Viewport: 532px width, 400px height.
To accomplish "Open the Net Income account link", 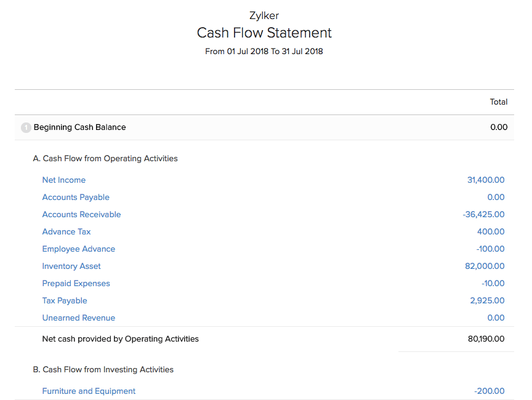I will tap(64, 180).
